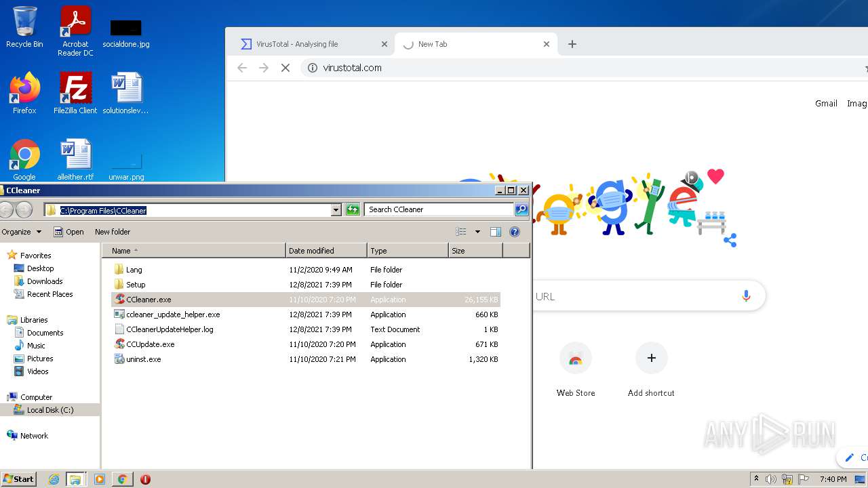The width and height of the screenshot is (868, 488).
Task: Click Search CCleaner input box
Action: pos(439,209)
